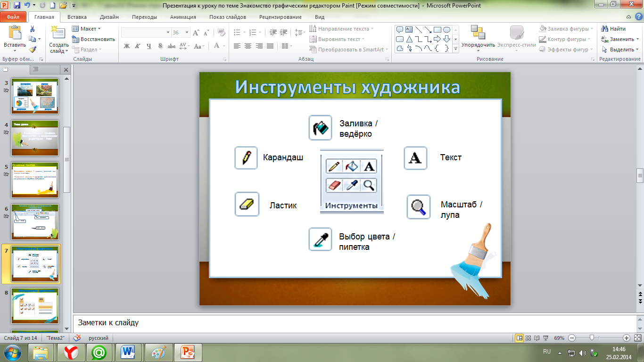Start slideshow from status bar icon
Image resolution: width=644 pixels, height=362 pixels.
pyautogui.click(x=545, y=338)
